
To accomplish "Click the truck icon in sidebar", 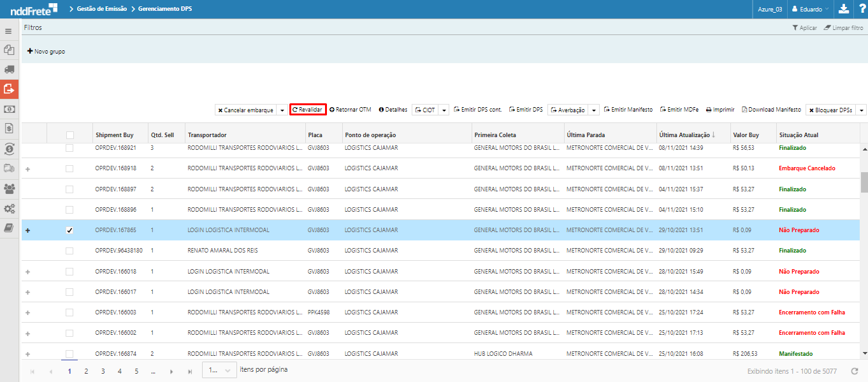I will click(9, 69).
